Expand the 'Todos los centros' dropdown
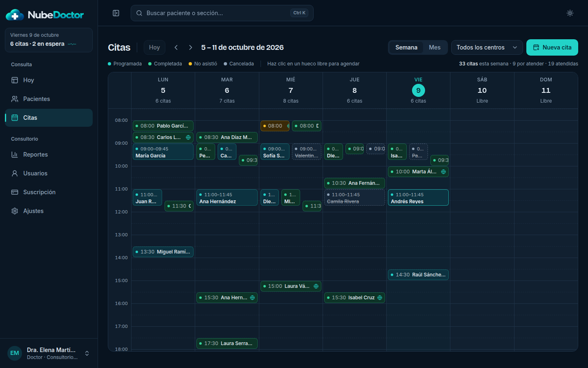Image resolution: width=588 pixels, height=368 pixels. 487,47
